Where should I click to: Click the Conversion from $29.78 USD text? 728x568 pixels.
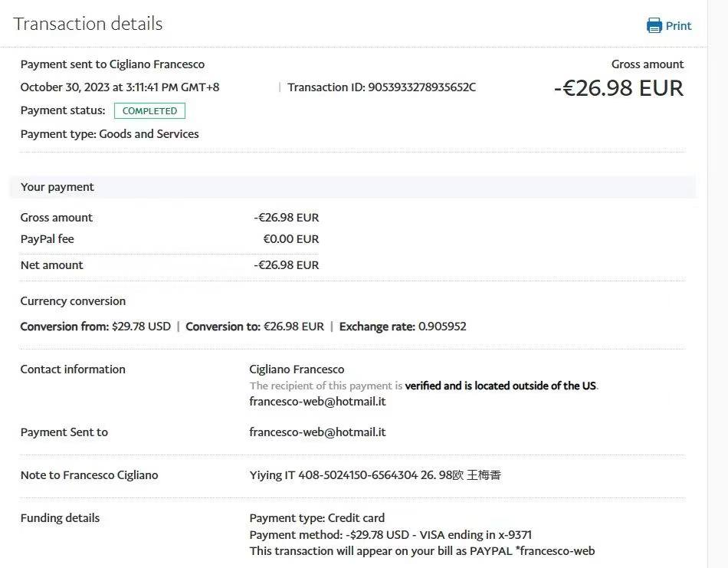pos(96,327)
